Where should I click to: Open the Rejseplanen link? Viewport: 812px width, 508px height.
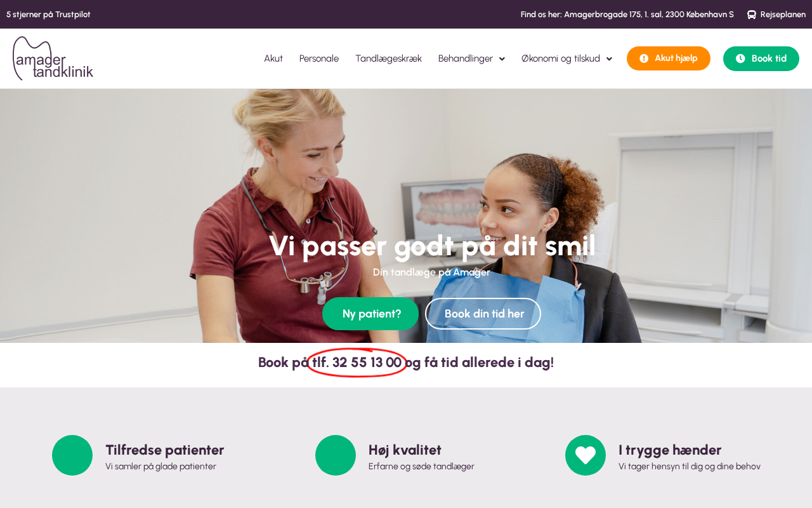783,15
